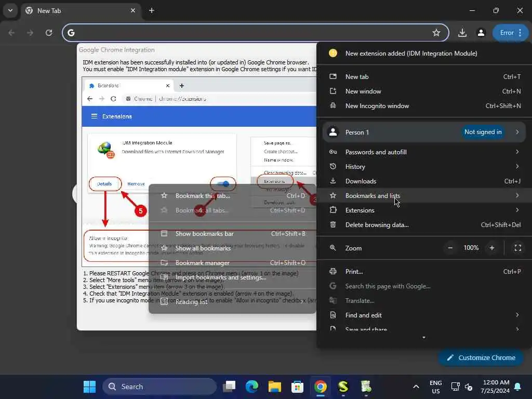Select Delete browsing data option

point(424,225)
